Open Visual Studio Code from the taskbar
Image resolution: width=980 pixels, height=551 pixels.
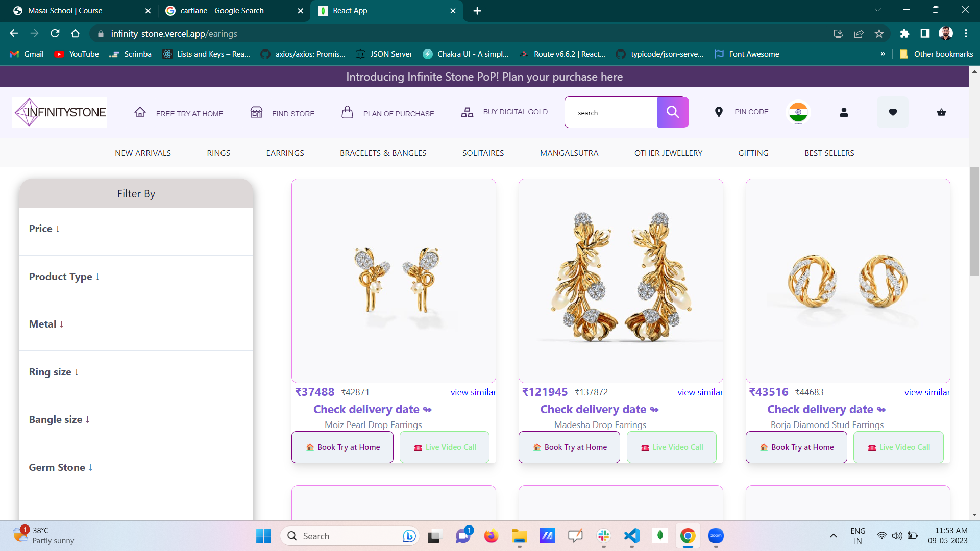631,536
